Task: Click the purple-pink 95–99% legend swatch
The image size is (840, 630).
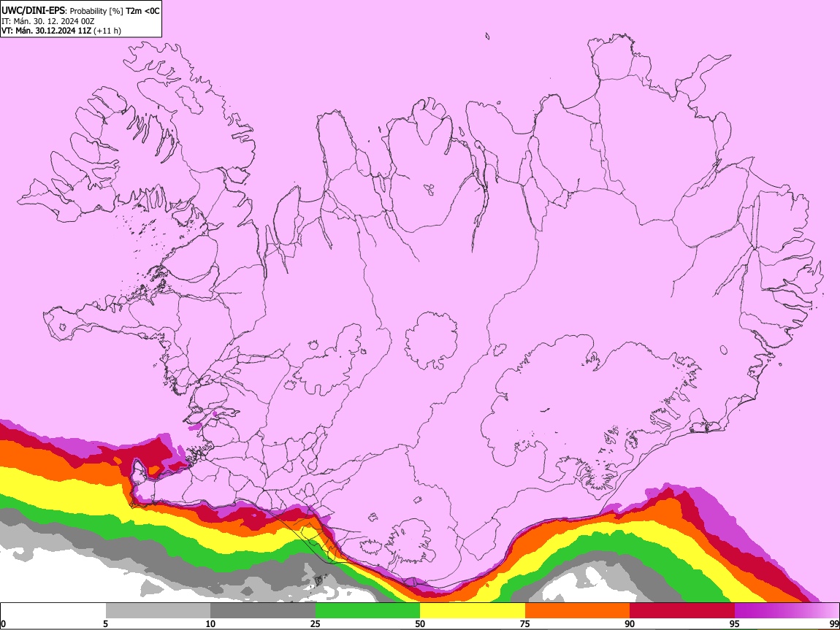Action: coord(787,611)
